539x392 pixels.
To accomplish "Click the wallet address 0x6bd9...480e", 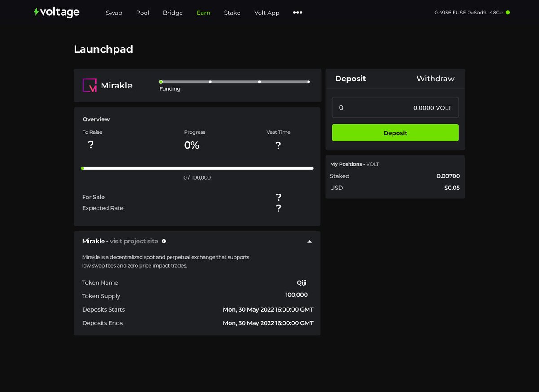I will tap(485, 13).
